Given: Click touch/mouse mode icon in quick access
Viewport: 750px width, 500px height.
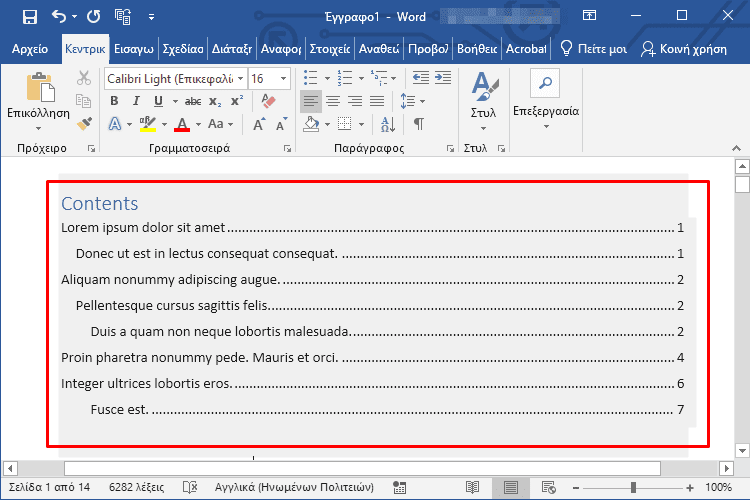Looking at the screenshot, I should (122, 17).
